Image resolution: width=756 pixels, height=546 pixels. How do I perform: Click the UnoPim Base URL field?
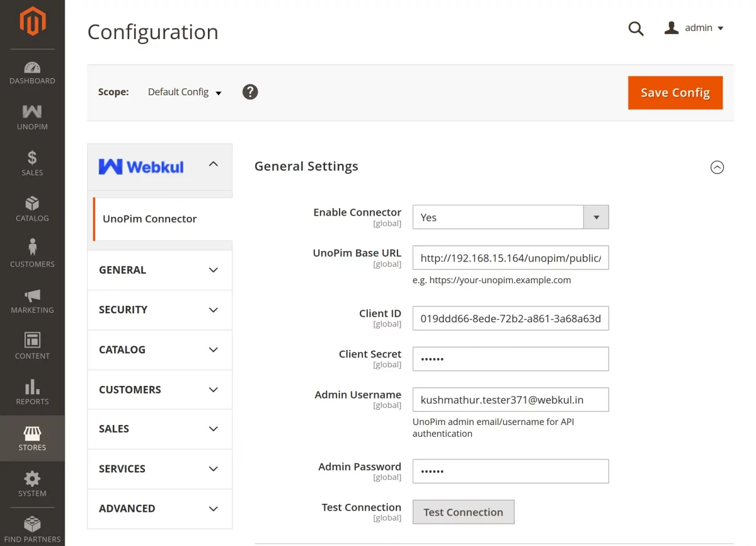pos(510,258)
